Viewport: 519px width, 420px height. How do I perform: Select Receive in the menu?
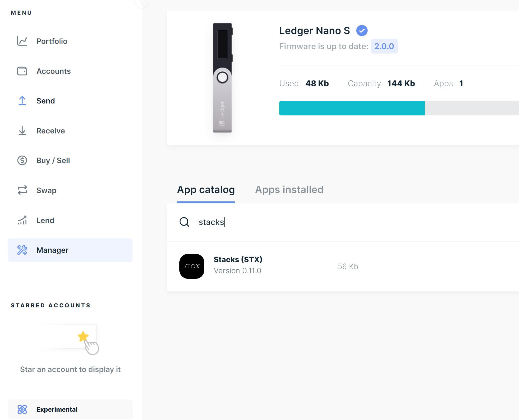coord(70,131)
